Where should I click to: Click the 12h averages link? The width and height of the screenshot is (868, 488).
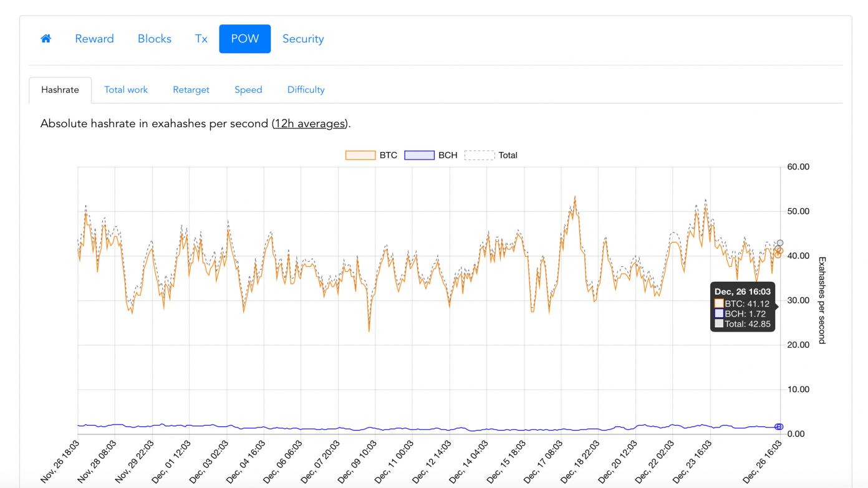click(x=310, y=123)
